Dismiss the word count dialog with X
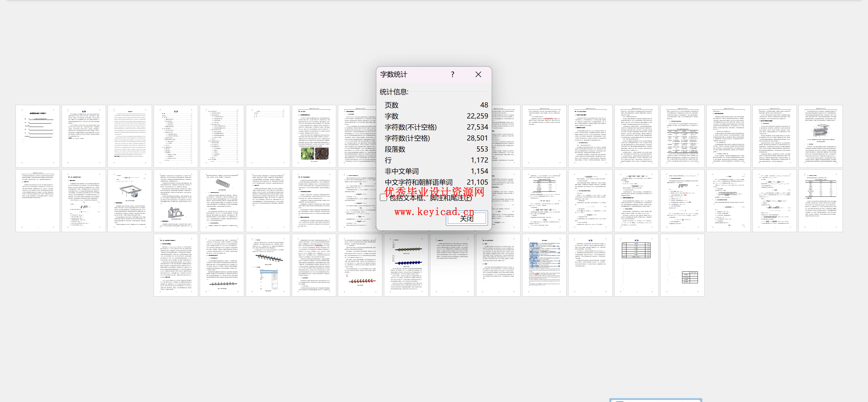 click(478, 75)
